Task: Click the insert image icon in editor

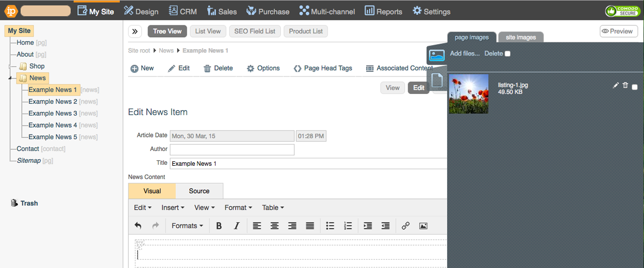Action: (423, 226)
